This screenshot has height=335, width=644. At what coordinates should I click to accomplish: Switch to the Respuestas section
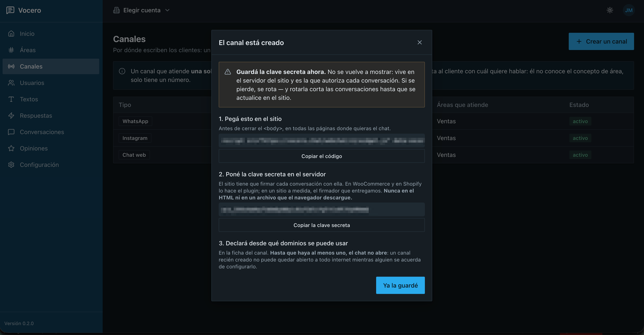coord(51,115)
